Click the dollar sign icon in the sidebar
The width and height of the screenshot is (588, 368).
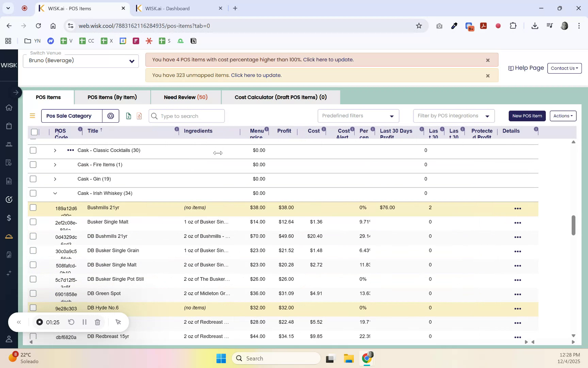click(9, 218)
